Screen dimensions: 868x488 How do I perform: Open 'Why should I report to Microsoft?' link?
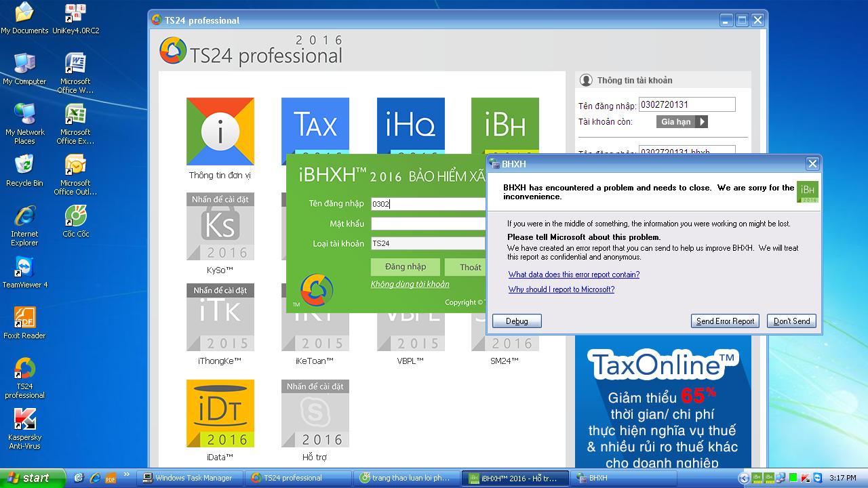pyautogui.click(x=561, y=289)
